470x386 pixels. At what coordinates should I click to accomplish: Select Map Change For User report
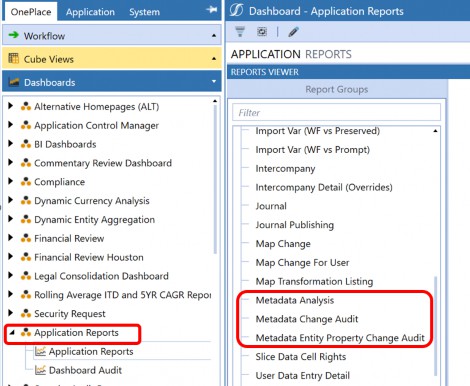(x=302, y=263)
